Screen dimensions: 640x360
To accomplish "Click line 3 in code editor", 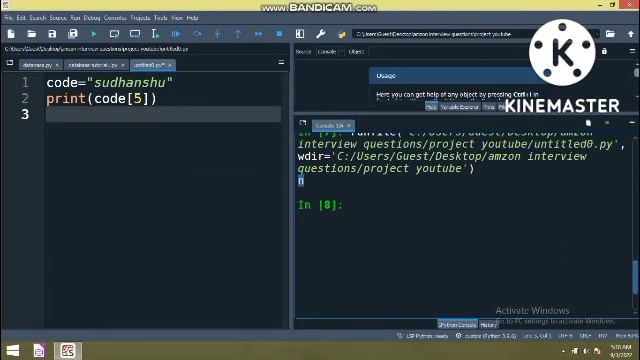I will [x=163, y=114].
